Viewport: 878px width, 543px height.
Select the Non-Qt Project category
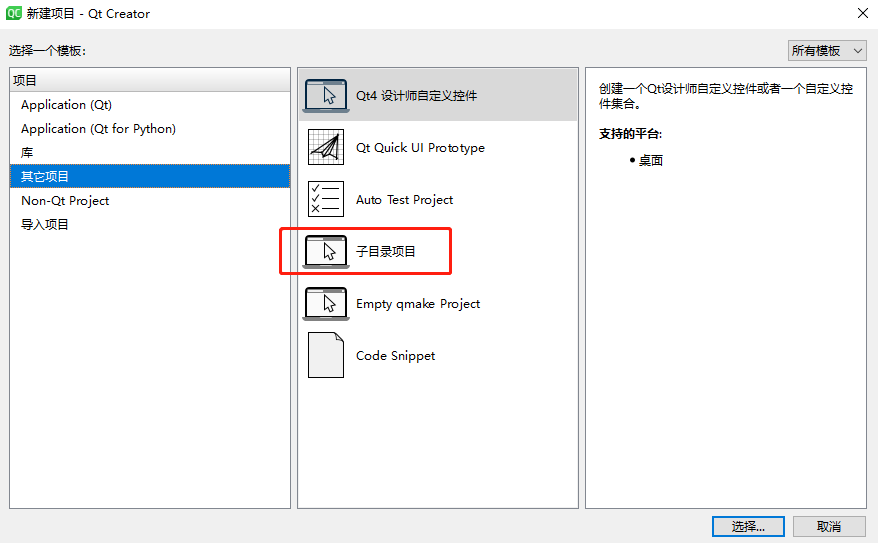(x=150, y=200)
